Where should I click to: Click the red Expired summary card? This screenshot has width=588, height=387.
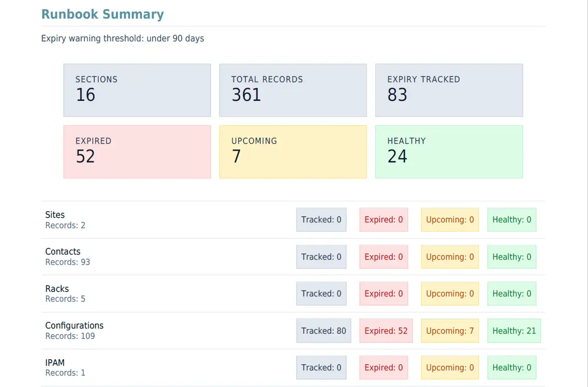[137, 152]
